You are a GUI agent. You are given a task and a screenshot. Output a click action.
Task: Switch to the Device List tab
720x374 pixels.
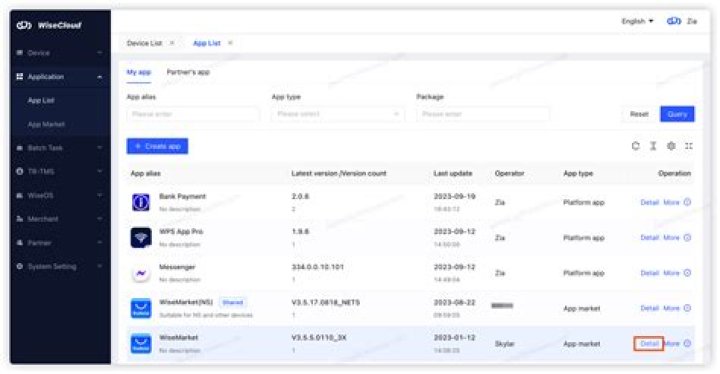click(144, 43)
